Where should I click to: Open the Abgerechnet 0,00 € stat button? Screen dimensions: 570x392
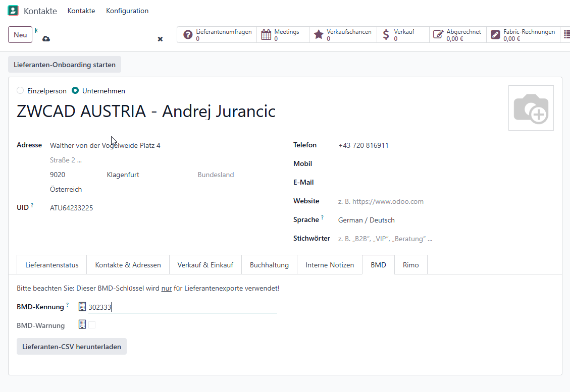(458, 35)
